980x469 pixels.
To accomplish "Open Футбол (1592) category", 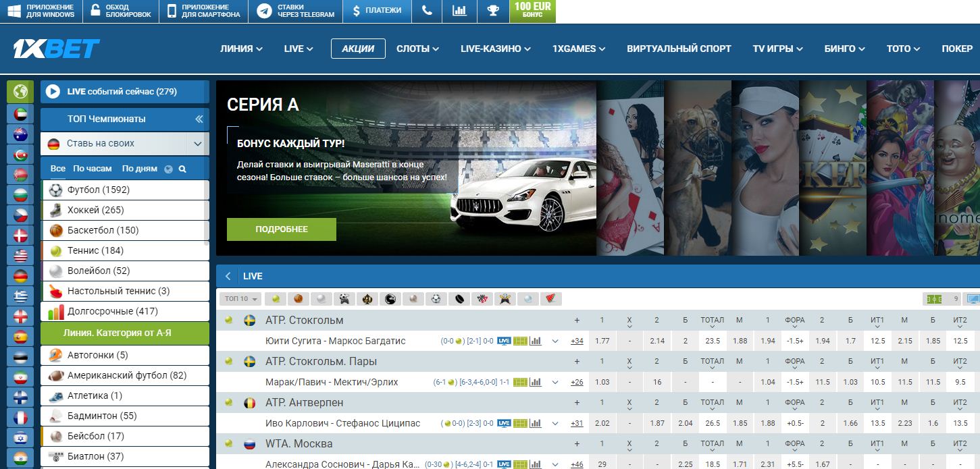I will tap(125, 190).
